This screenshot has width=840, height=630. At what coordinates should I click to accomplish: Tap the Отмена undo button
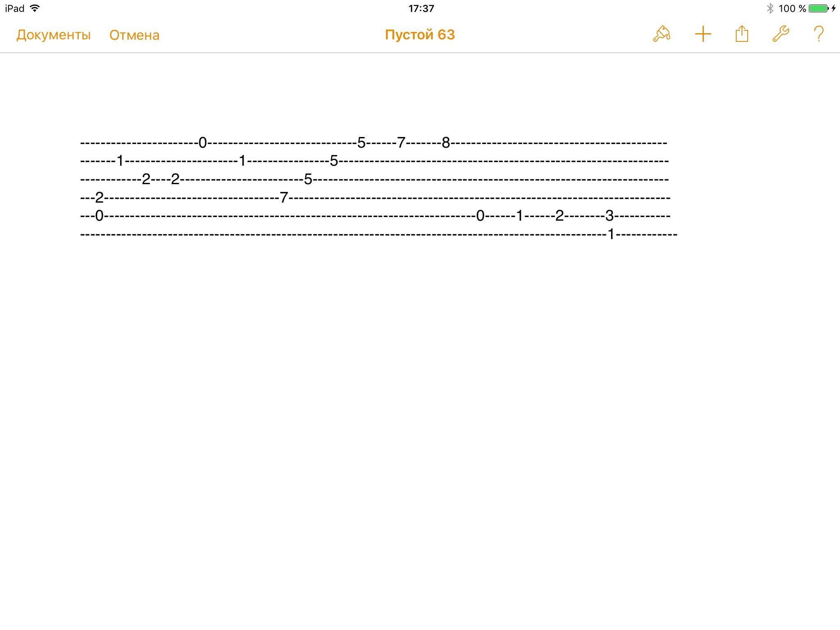(x=135, y=35)
